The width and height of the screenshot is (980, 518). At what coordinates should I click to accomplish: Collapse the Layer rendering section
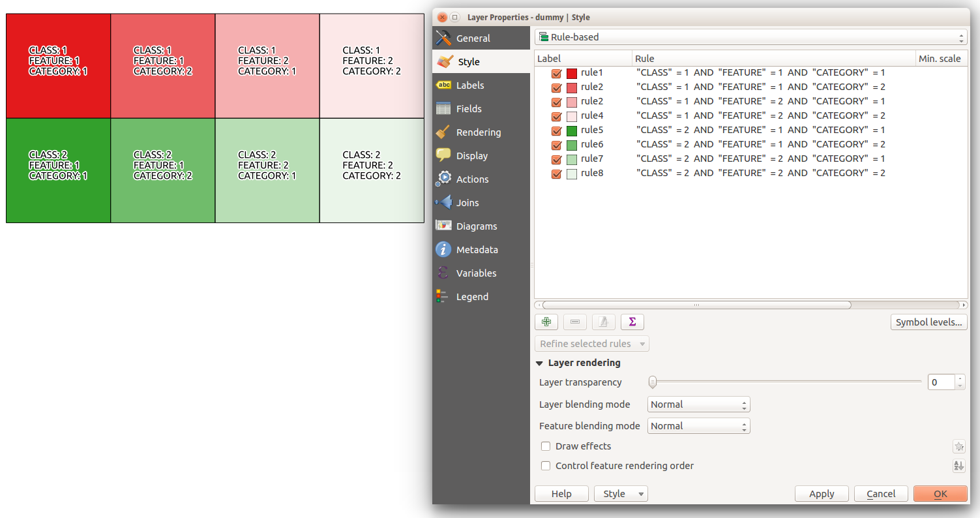[539, 363]
